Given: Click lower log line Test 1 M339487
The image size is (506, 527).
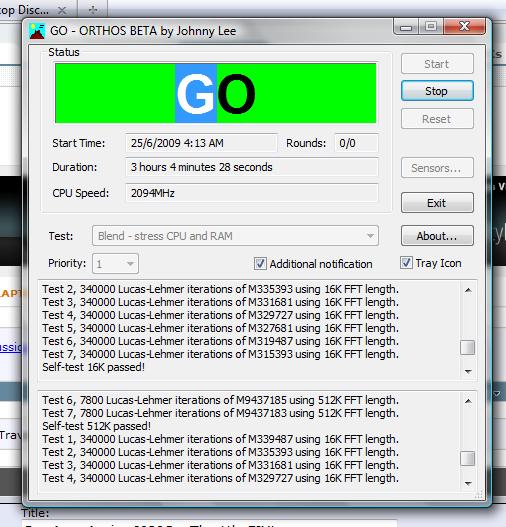Looking at the screenshot, I should 220,439.
